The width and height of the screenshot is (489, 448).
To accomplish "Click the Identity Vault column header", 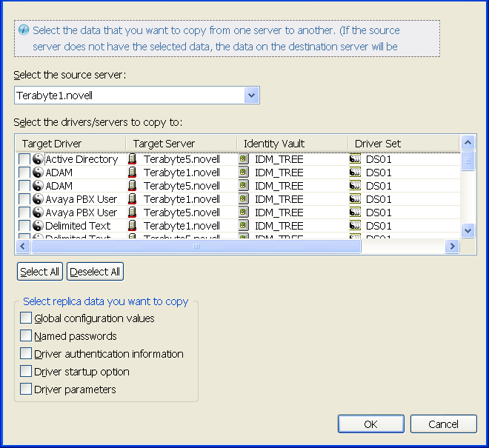I will 293,144.
